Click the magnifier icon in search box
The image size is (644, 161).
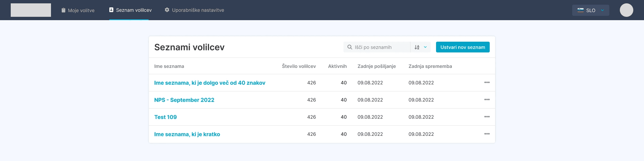pos(350,47)
